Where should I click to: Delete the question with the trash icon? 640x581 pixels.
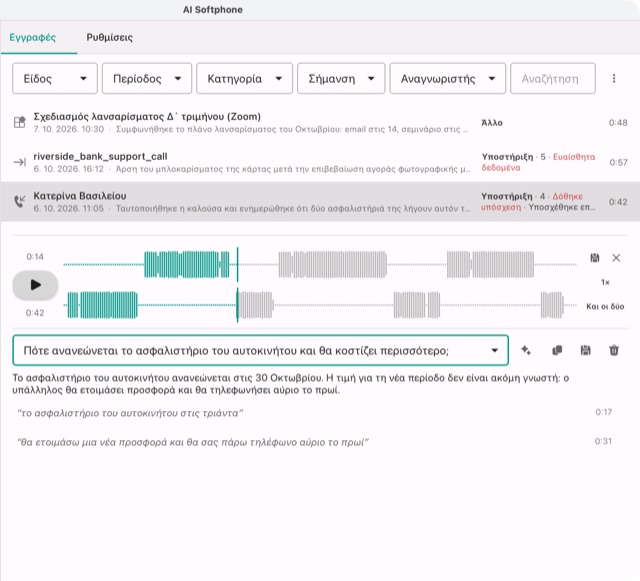coord(614,350)
